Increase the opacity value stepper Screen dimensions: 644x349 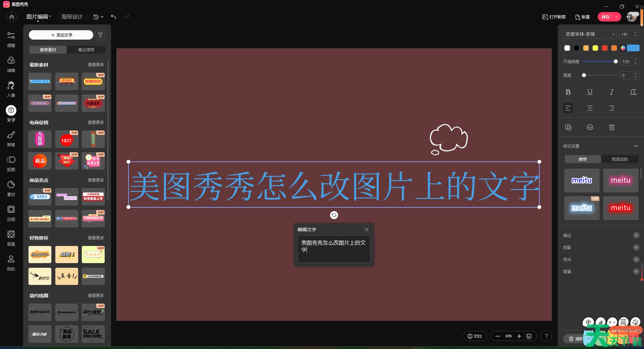635,60
